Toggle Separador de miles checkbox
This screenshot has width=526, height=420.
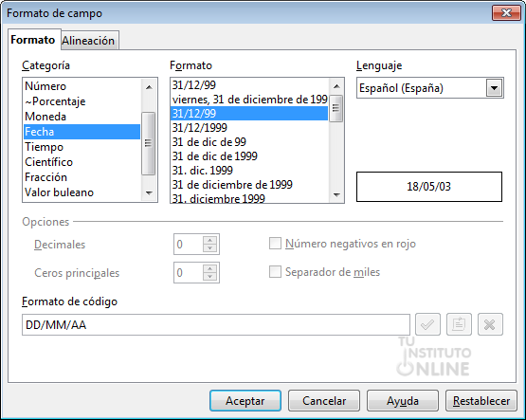point(275,272)
